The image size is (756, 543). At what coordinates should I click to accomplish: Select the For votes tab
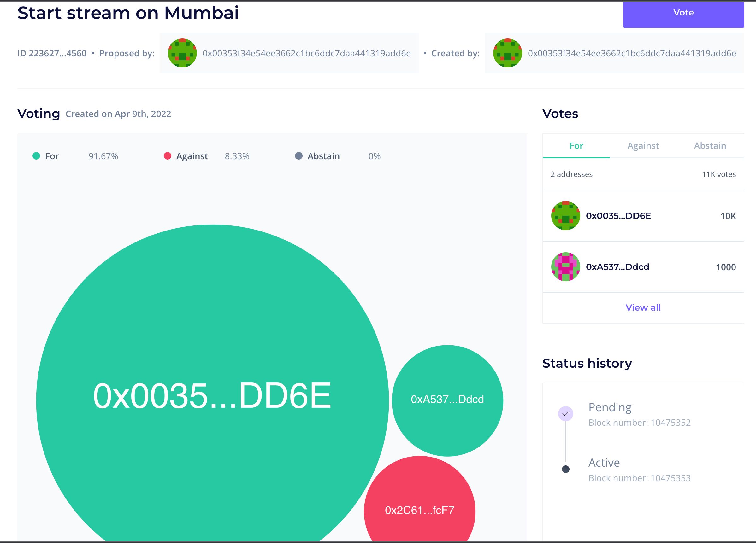576,145
